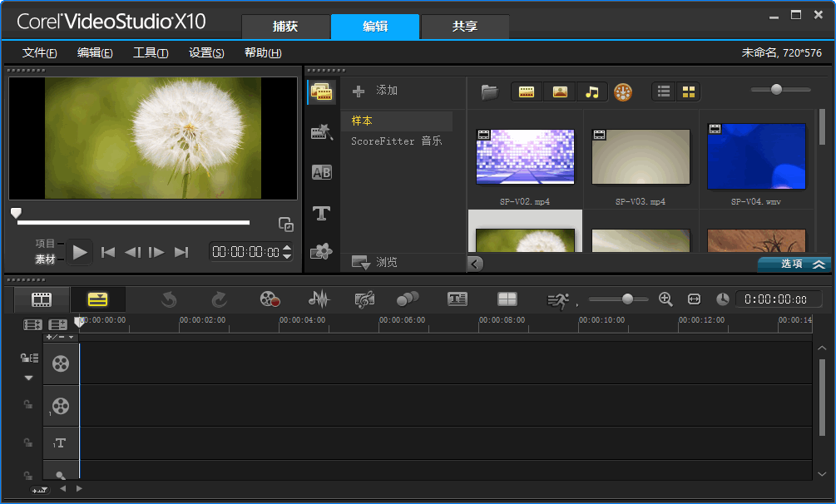The height and width of the screenshot is (504, 836).
Task: Click the project duration clock icon
Action: [722, 299]
